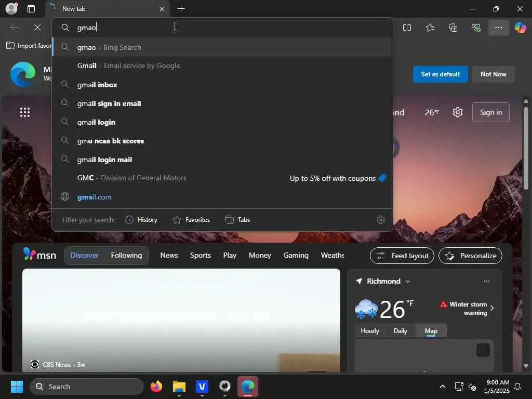Select Gmail Email service by Google suggestion

click(222, 66)
